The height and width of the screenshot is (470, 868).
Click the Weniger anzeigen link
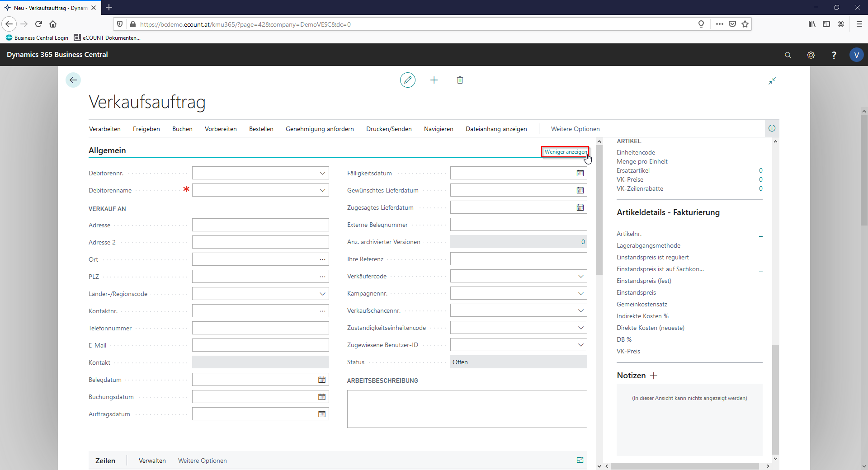click(565, 152)
